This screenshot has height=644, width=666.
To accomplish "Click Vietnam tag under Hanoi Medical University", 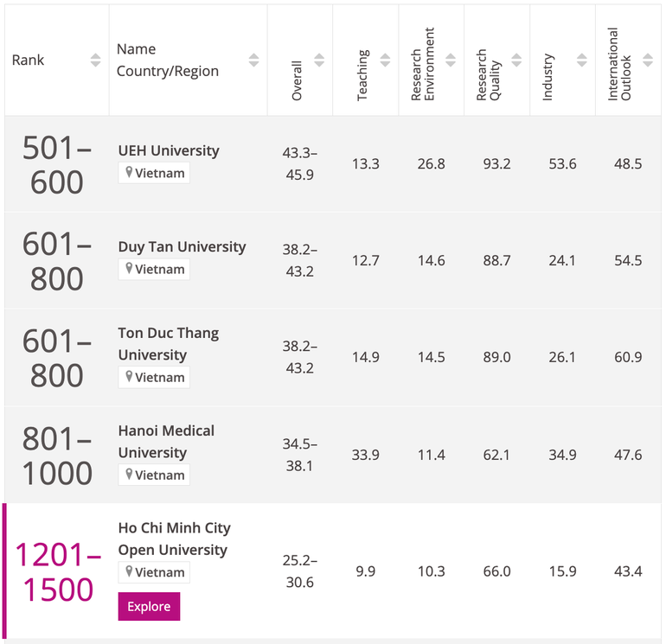I will (x=154, y=475).
